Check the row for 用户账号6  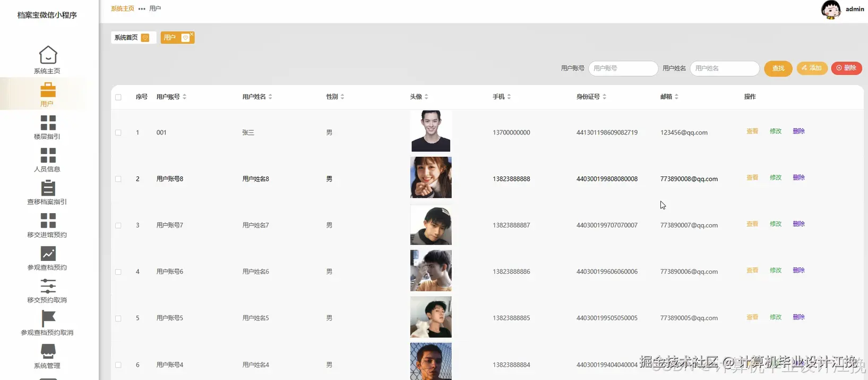pos(118,272)
